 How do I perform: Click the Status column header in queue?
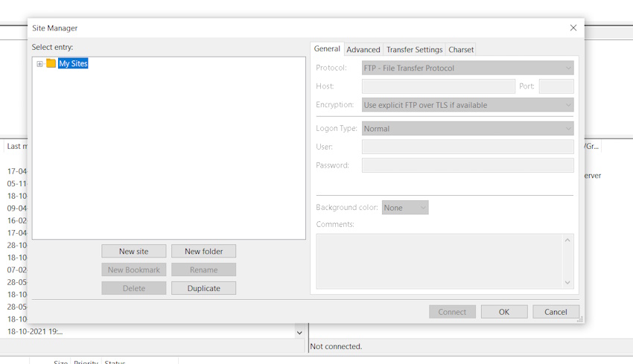tap(115, 362)
